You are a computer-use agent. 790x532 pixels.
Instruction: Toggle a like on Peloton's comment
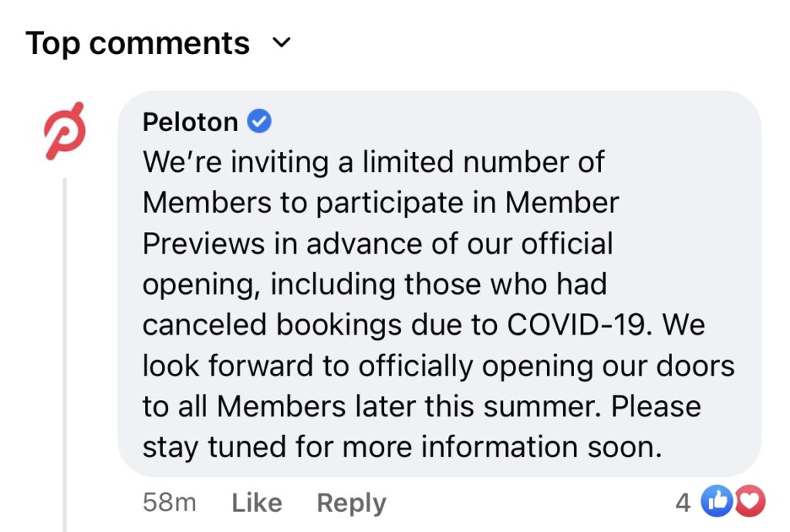255,502
